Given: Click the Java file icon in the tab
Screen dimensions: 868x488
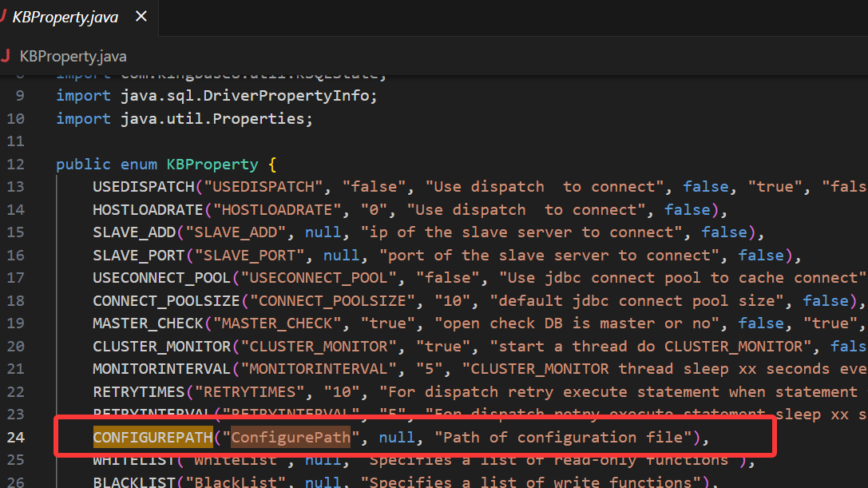Looking at the screenshot, I should point(4,18).
